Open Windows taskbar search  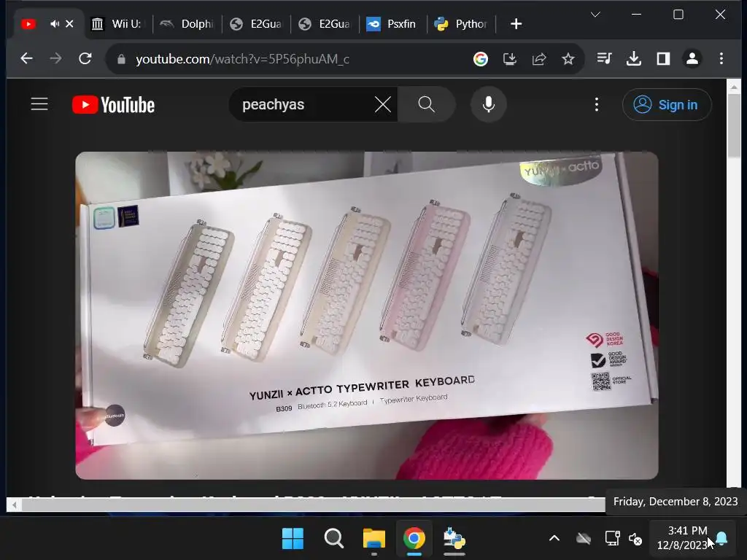tap(333, 539)
